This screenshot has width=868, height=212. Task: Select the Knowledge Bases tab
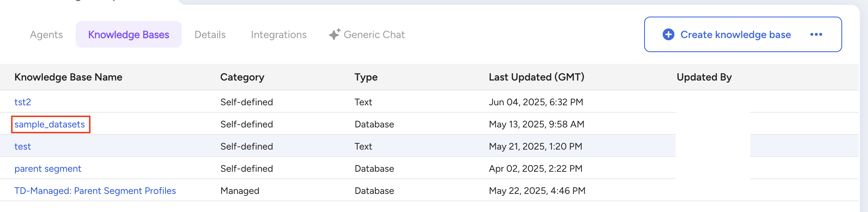(x=129, y=34)
